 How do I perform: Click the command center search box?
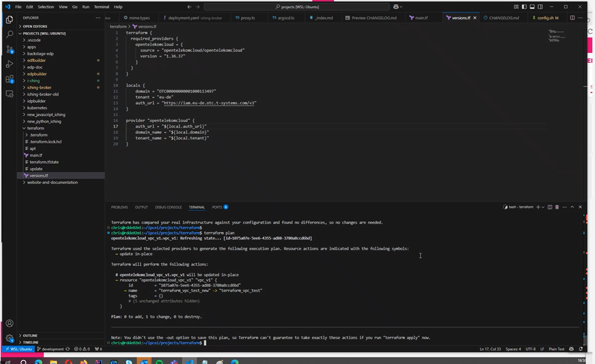[297, 7]
